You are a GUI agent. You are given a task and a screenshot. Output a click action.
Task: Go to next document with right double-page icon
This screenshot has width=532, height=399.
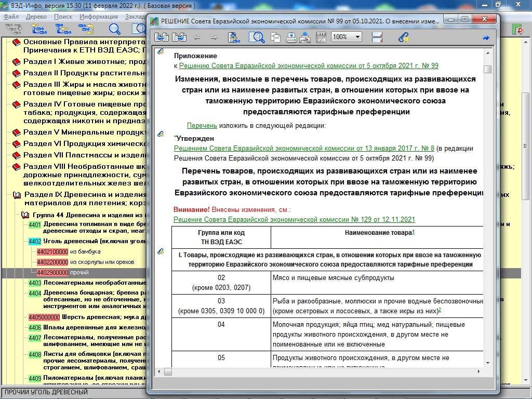pos(179,37)
